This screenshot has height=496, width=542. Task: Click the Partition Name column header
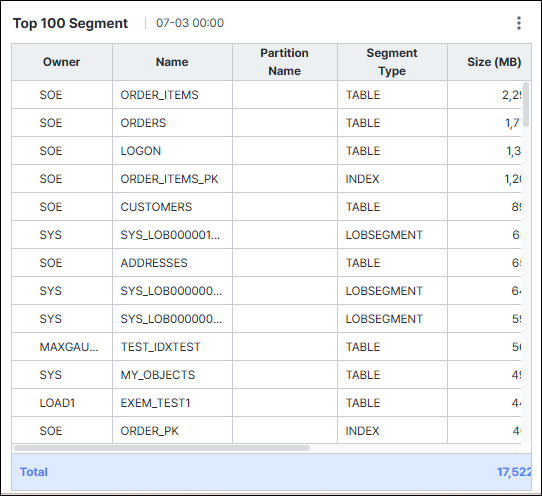284,62
